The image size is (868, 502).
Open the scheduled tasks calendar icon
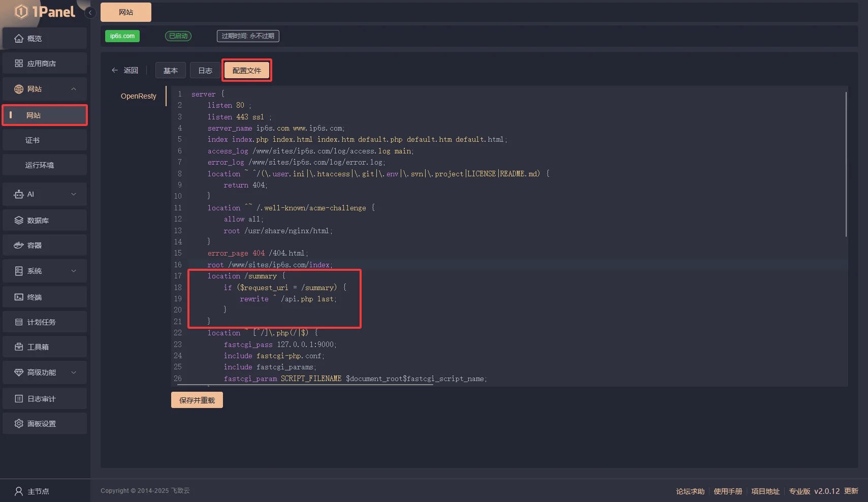click(19, 322)
